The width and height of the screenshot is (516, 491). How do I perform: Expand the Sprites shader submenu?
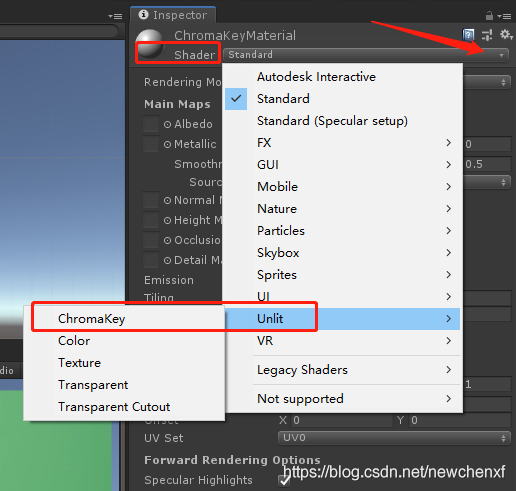[342, 275]
